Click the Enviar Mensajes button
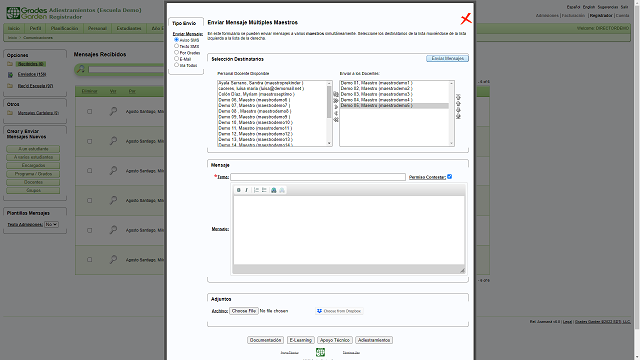640x360 pixels. tap(447, 58)
